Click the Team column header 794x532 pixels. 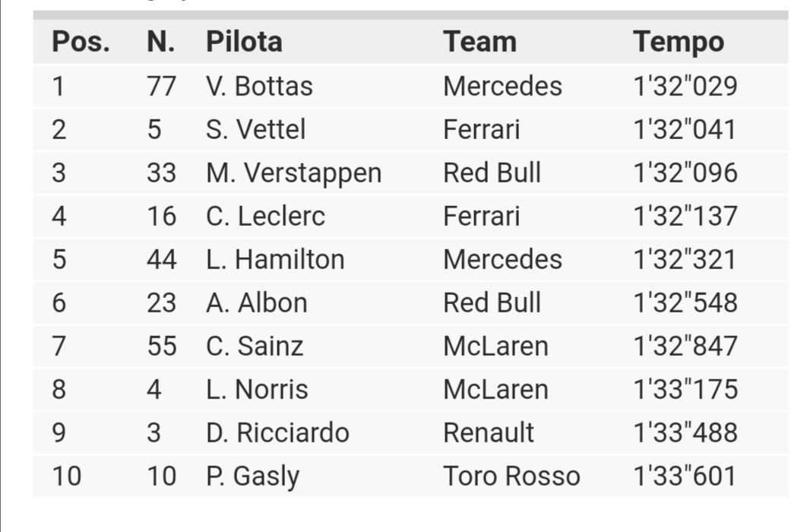coord(479,42)
